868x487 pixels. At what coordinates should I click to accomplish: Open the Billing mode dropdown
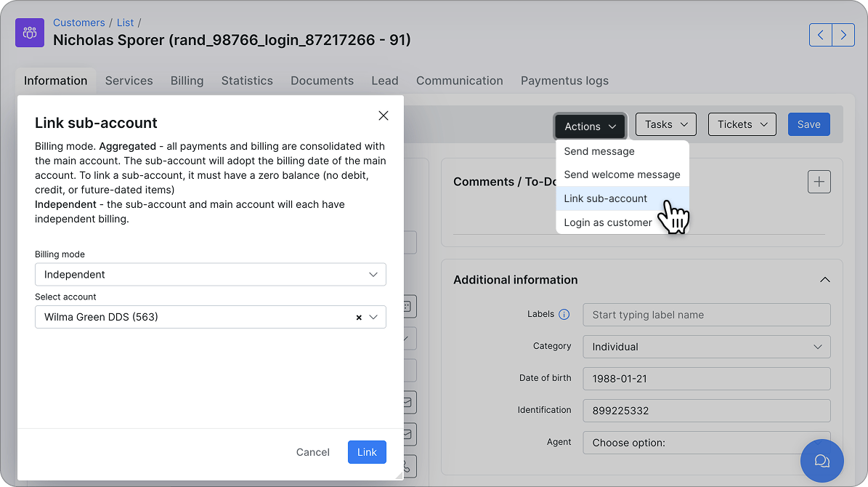coord(211,274)
